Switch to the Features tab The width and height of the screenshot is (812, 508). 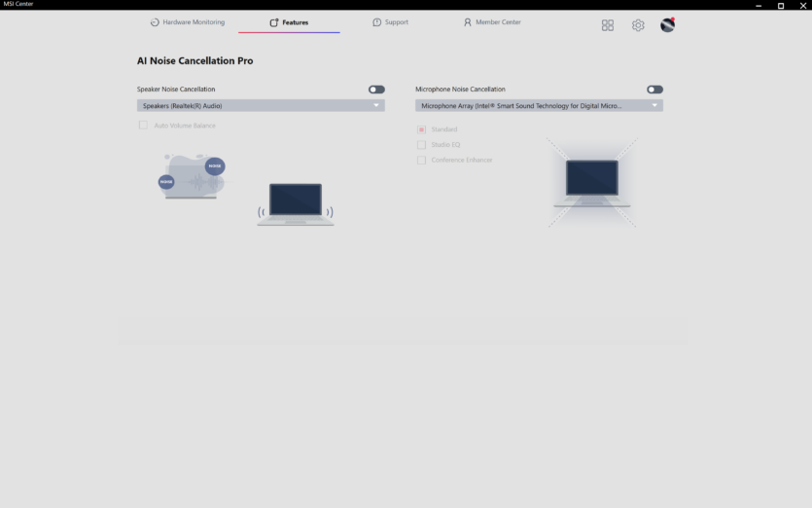tap(289, 22)
